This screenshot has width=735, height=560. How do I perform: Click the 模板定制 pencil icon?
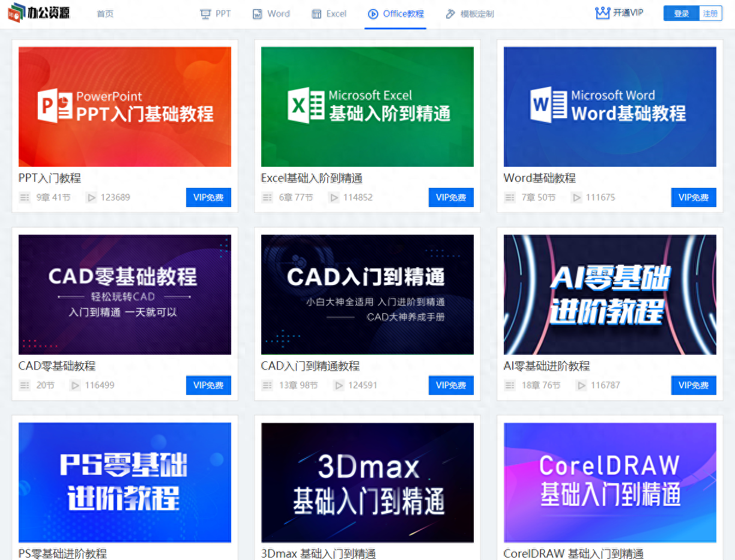coord(450,14)
